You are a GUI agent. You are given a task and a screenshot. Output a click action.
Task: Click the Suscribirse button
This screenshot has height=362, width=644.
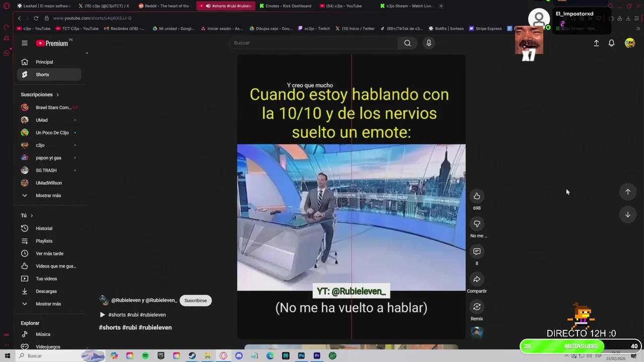(x=196, y=301)
